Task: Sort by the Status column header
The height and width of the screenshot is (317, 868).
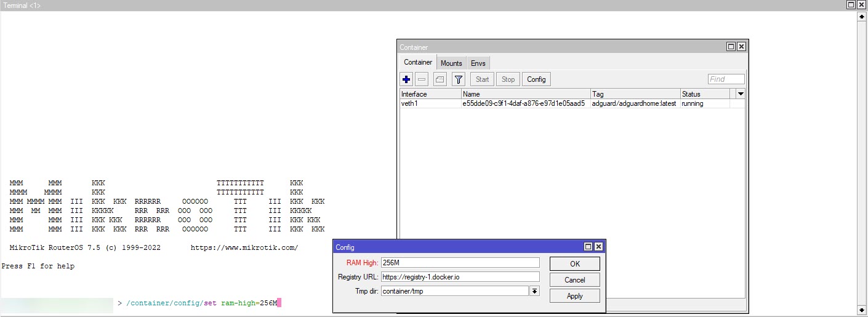Action: (705, 94)
